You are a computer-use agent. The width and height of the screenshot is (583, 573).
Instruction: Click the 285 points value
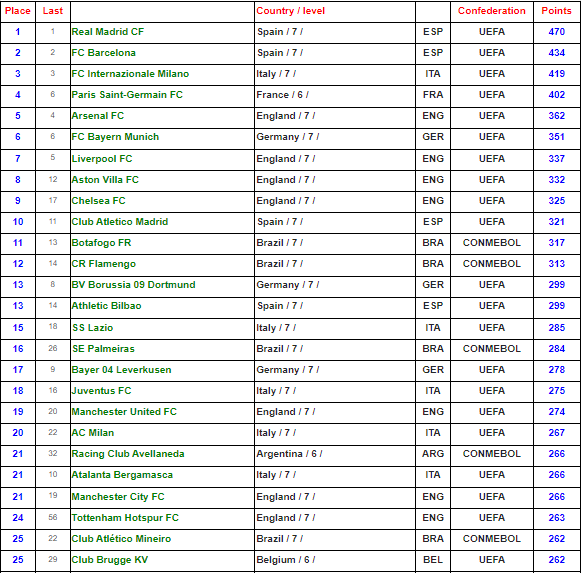point(556,328)
